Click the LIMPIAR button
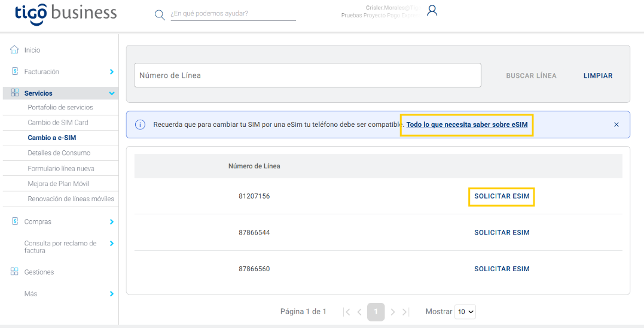Screen dimensions: 644x328 click(x=598, y=75)
